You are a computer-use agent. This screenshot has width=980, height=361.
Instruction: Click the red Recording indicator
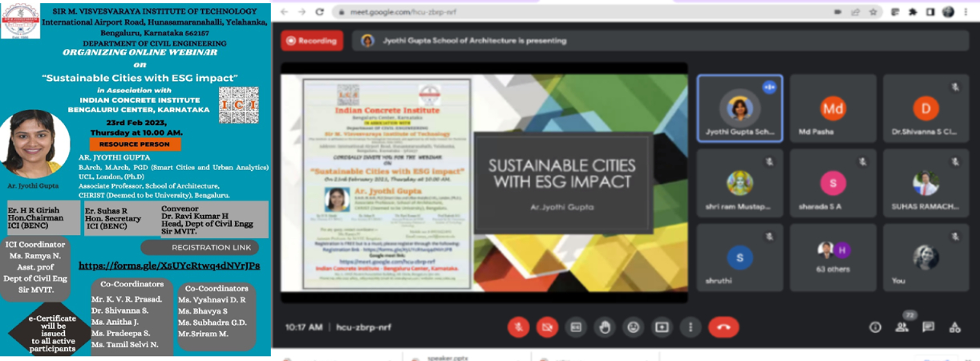[x=312, y=41]
